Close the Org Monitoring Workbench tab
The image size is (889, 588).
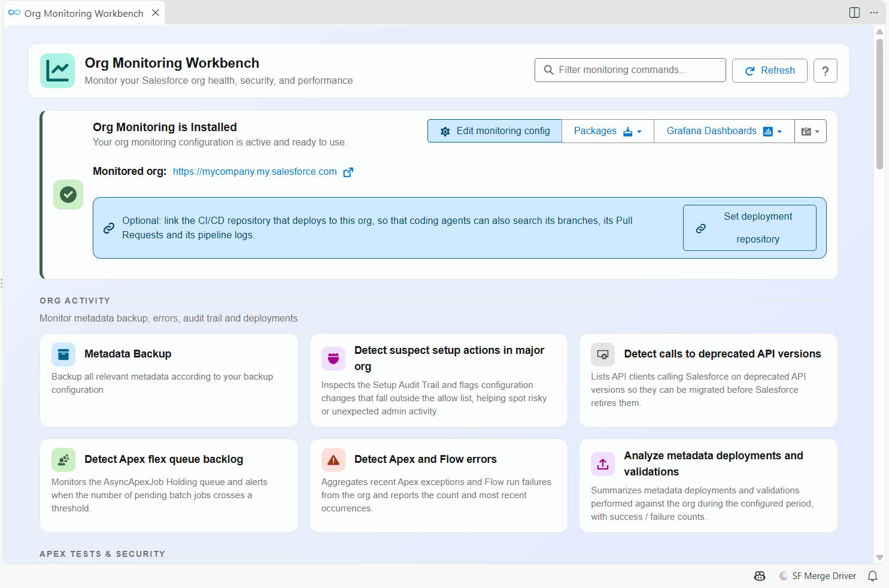(156, 13)
